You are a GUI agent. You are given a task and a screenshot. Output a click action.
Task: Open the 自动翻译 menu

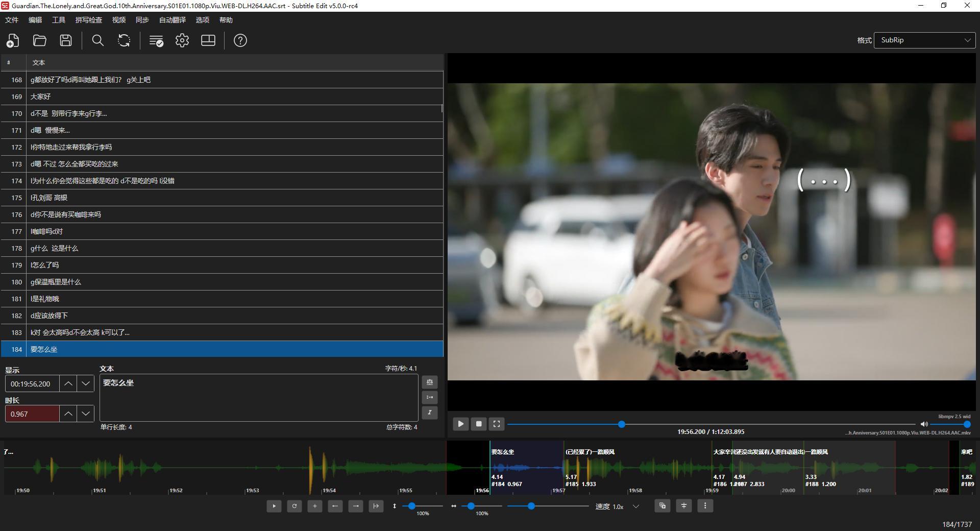pos(173,20)
